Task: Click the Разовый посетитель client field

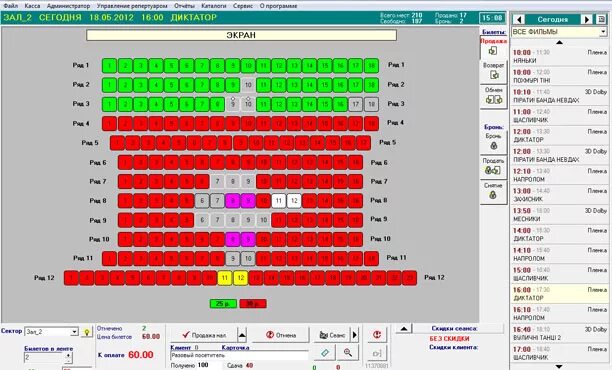Action: (239, 355)
